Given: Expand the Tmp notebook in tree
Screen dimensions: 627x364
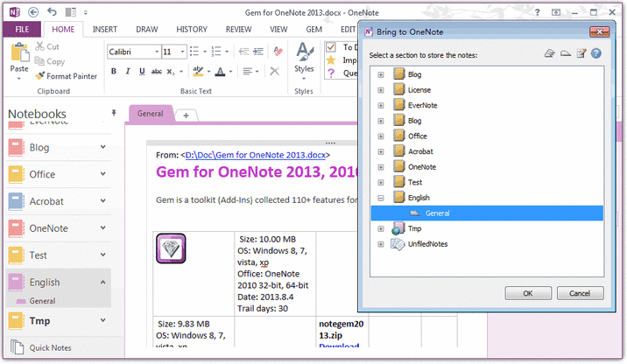Looking at the screenshot, I should coord(381,229).
